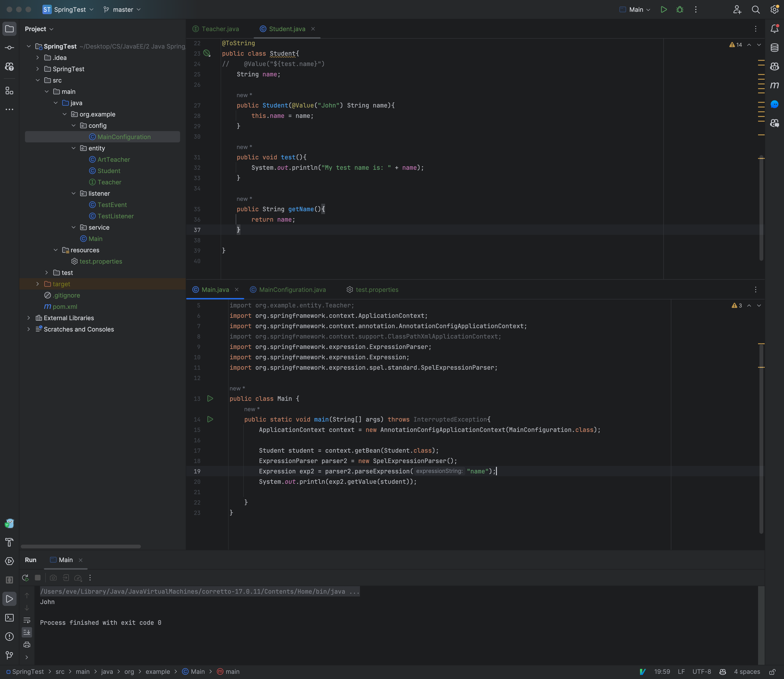This screenshot has height=679, width=784.
Task: Open the Git tool window
Action: [9, 655]
